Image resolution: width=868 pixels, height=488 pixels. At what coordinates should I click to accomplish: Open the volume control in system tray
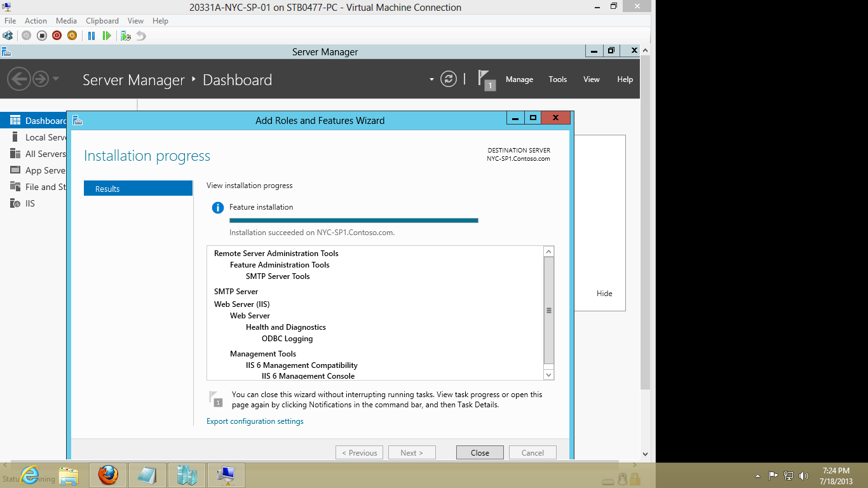[804, 475]
